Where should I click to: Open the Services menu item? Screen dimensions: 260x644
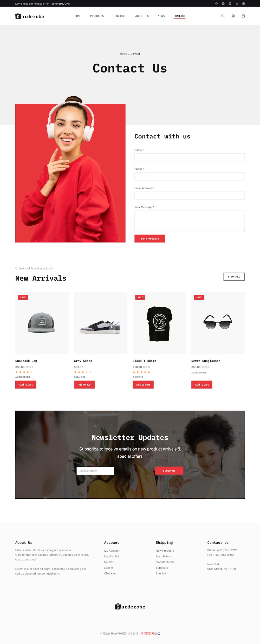[120, 16]
